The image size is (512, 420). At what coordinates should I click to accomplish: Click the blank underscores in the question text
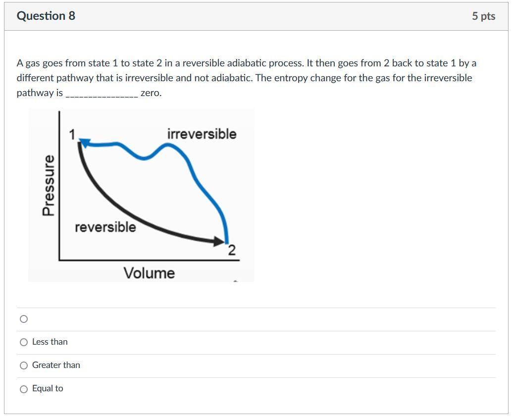click(101, 93)
